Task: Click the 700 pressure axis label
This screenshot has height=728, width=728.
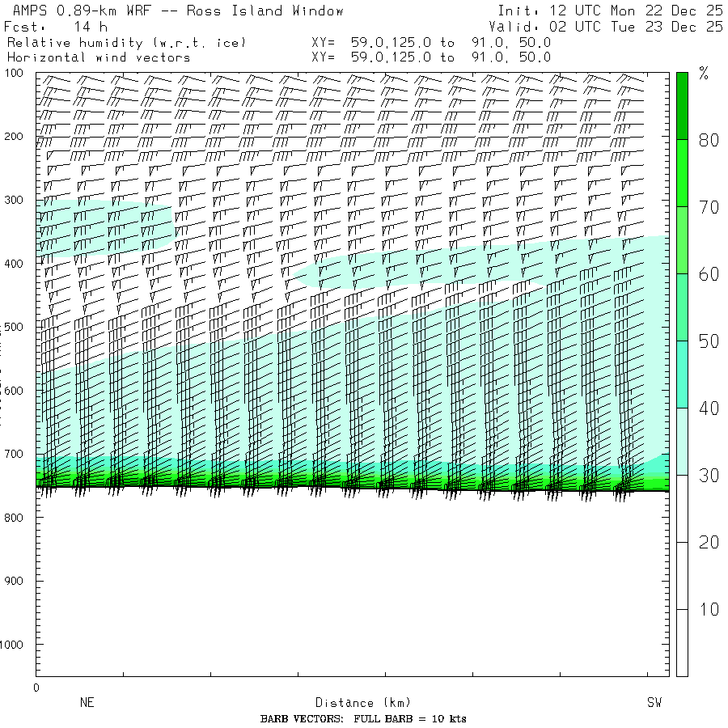Action: [x=14, y=454]
